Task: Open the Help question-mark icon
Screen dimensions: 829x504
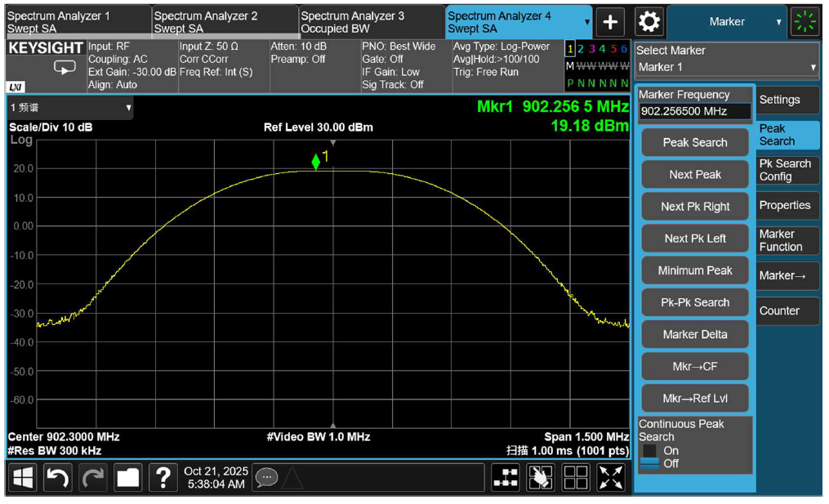Action: pyautogui.click(x=163, y=477)
